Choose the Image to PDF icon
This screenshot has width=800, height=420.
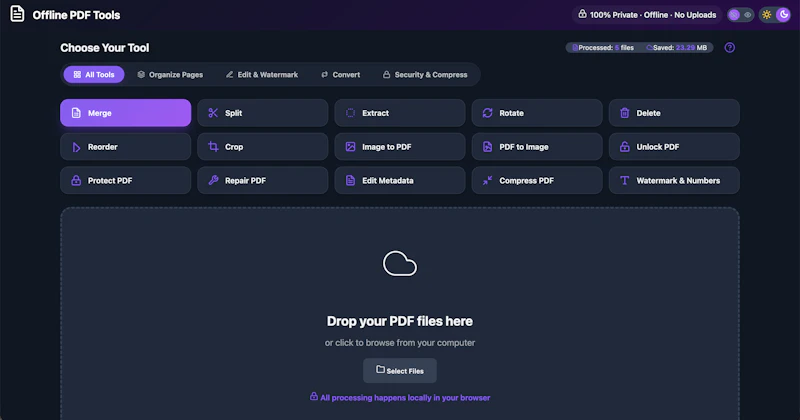click(351, 147)
